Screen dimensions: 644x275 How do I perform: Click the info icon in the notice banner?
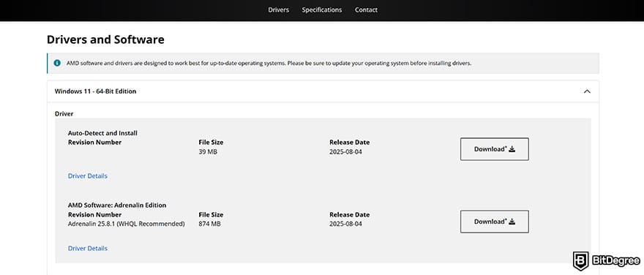point(57,63)
